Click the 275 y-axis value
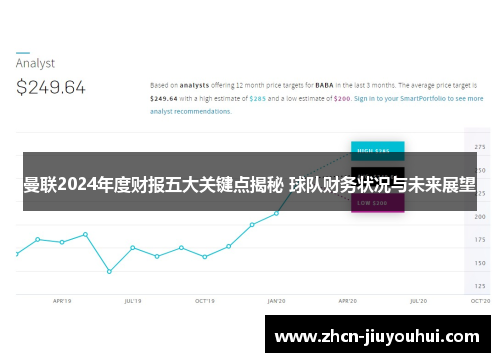500x362 pixels. click(480, 147)
